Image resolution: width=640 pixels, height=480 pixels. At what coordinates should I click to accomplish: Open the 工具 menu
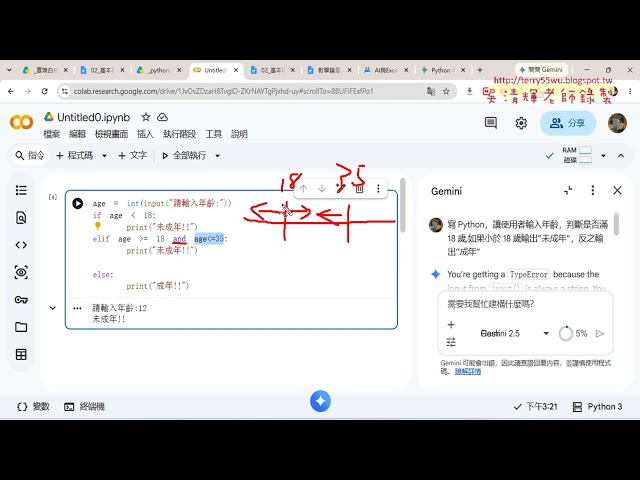213,134
